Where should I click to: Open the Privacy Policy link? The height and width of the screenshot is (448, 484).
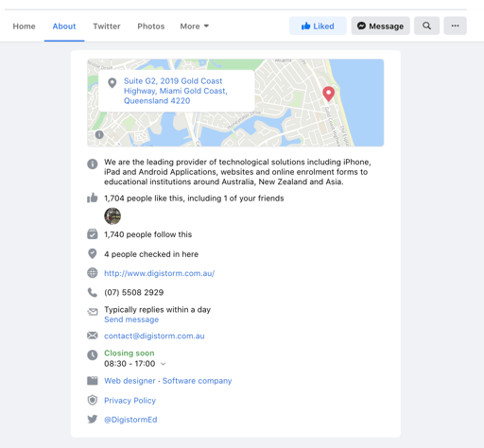click(130, 401)
